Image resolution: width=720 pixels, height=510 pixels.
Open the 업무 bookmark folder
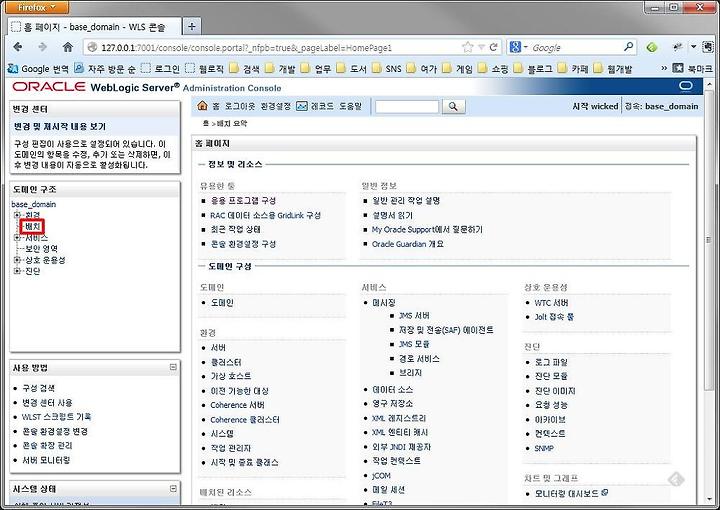tap(316, 69)
